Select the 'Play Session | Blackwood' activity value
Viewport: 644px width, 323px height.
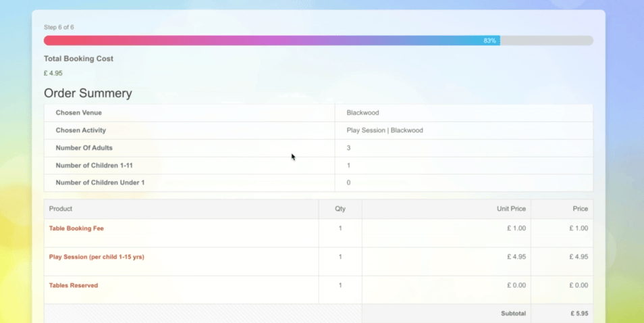[385, 130]
